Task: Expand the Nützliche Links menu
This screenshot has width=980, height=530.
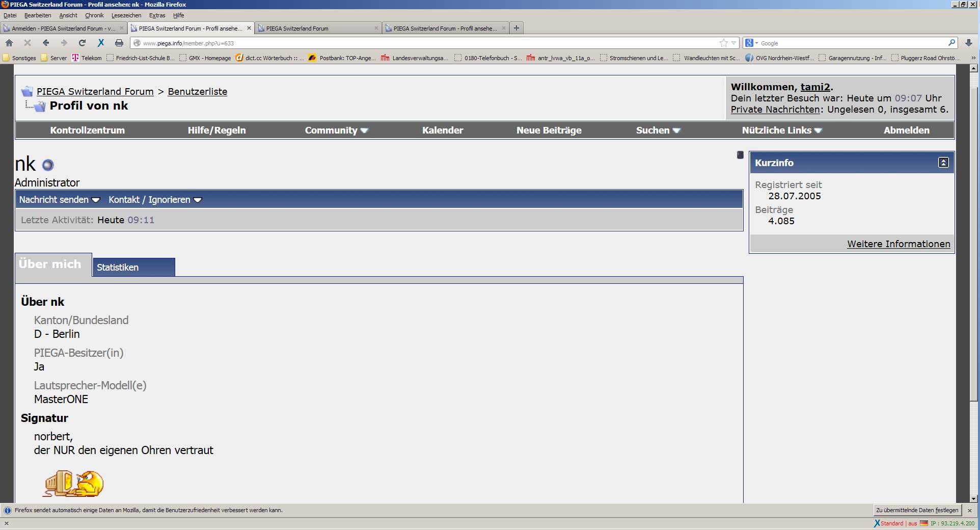Action: coord(781,130)
